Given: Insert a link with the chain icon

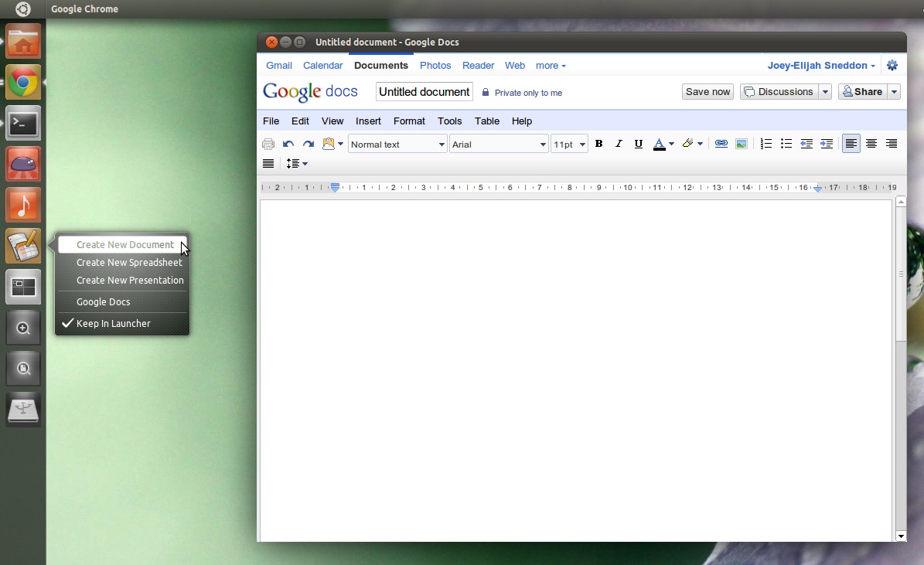Looking at the screenshot, I should tap(721, 144).
